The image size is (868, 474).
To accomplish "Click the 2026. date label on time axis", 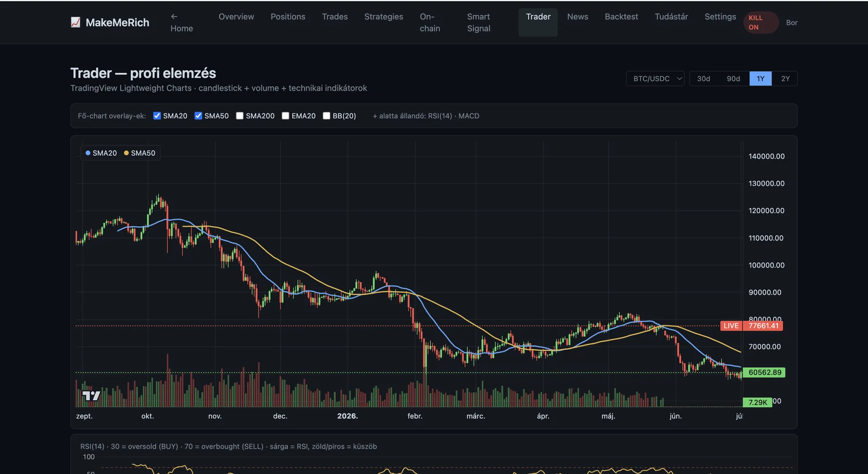I will 347,416.
